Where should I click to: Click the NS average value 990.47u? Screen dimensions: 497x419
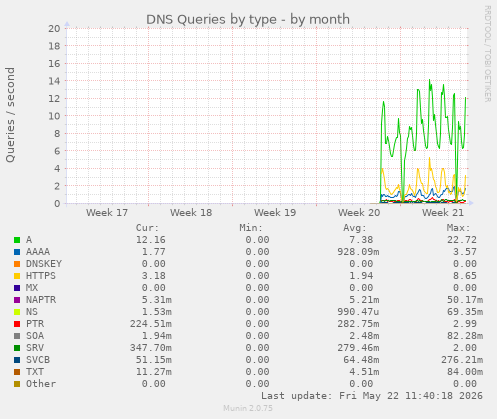tap(358, 312)
